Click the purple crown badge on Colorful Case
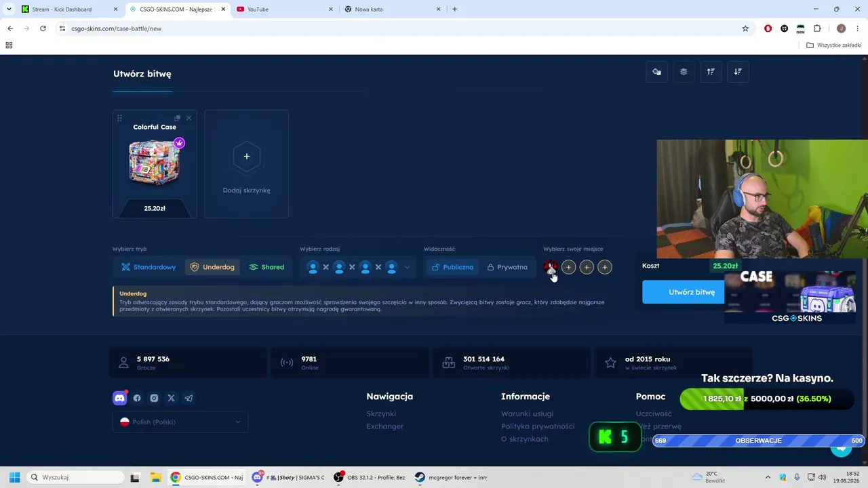 (179, 143)
